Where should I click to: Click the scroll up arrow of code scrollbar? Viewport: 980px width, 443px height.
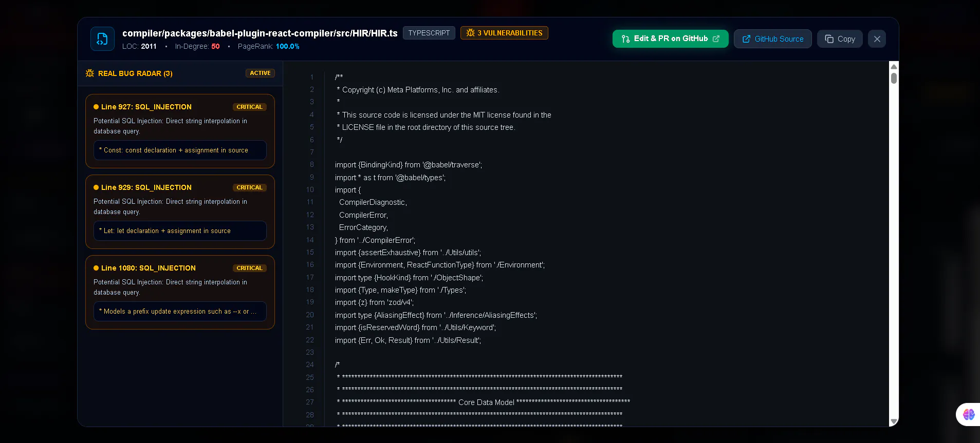tap(894, 67)
